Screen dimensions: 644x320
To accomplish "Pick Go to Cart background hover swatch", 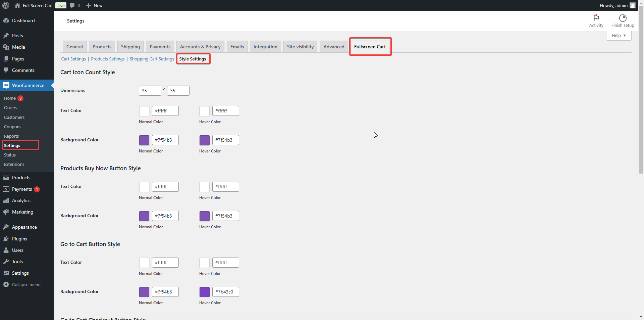I will (x=205, y=292).
